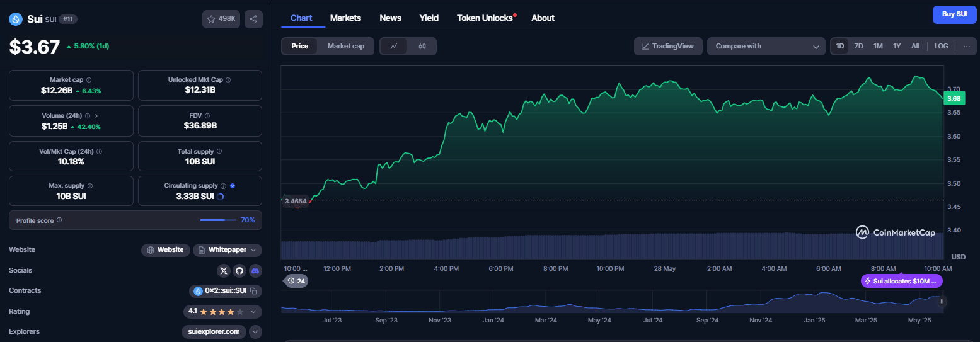
Task: Click Profile score info icon
Action: click(59, 220)
